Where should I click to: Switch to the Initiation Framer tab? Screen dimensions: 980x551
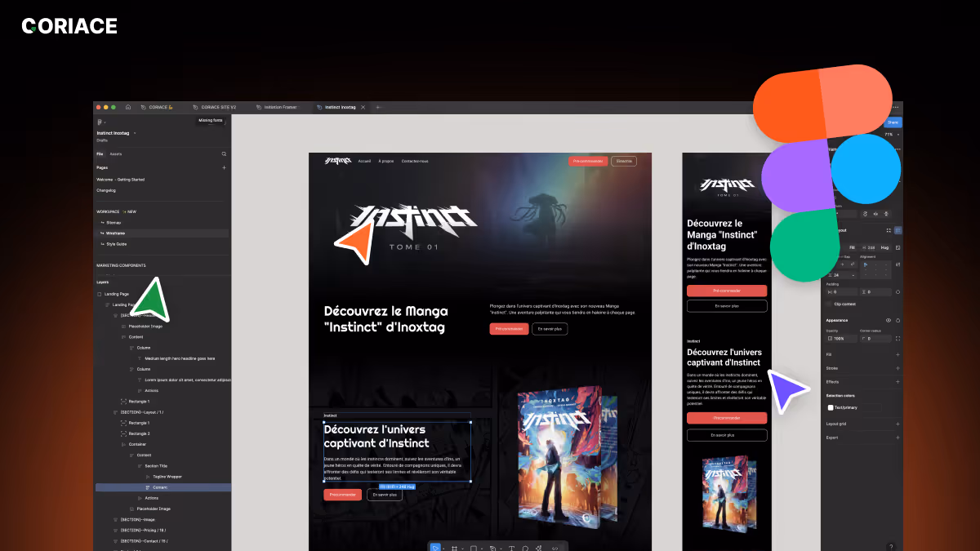[x=277, y=107]
